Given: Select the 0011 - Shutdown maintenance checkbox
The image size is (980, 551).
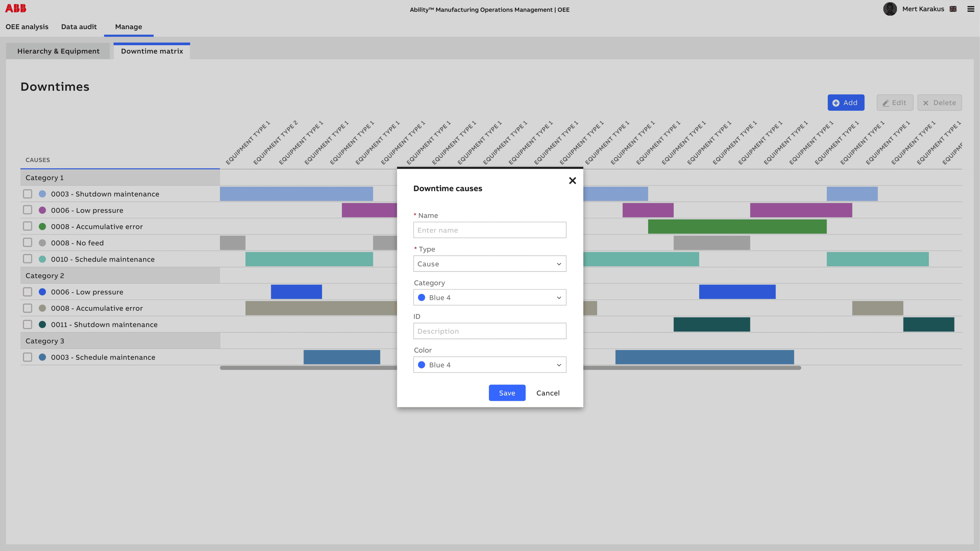Looking at the screenshot, I should click(x=27, y=324).
